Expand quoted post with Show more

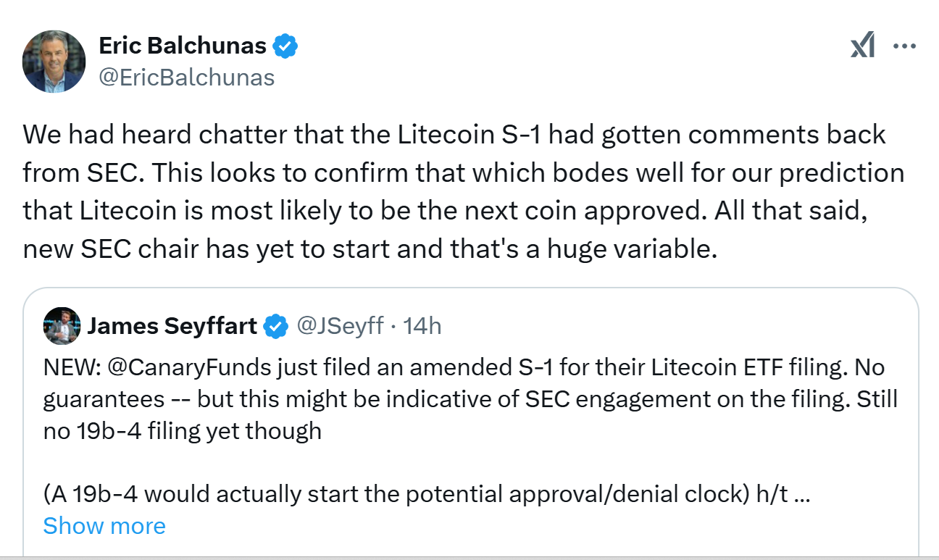pos(104,525)
